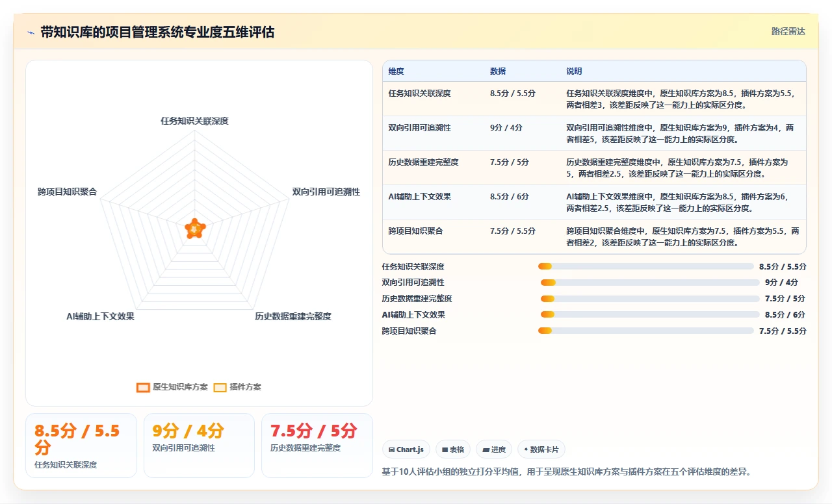Click progress list value 7.5分 / 5.5分
Viewport: 832px width, 504px height.
(x=783, y=331)
